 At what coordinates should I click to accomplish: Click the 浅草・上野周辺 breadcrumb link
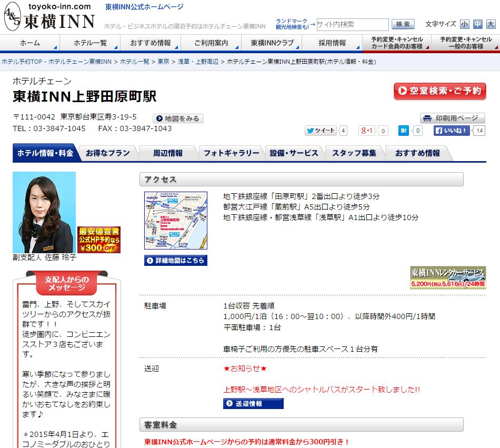[198, 62]
